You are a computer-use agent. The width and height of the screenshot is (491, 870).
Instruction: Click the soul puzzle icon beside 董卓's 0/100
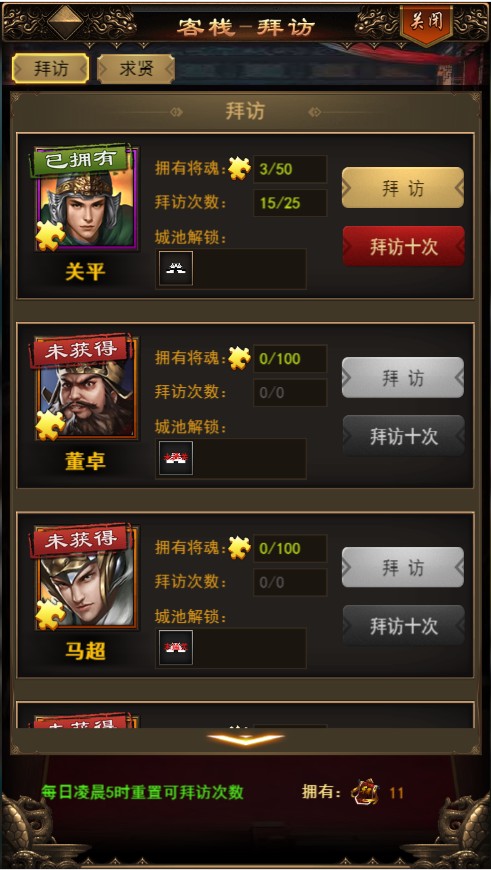240,358
